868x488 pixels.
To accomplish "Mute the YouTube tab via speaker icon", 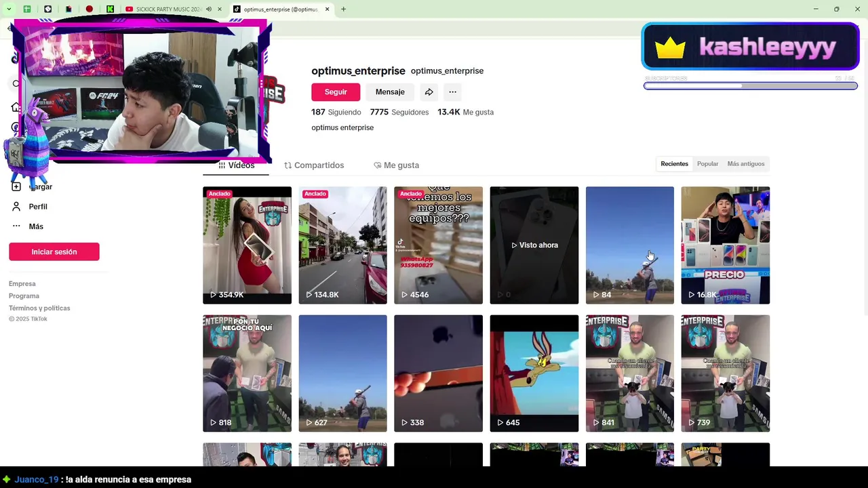I will (x=209, y=9).
